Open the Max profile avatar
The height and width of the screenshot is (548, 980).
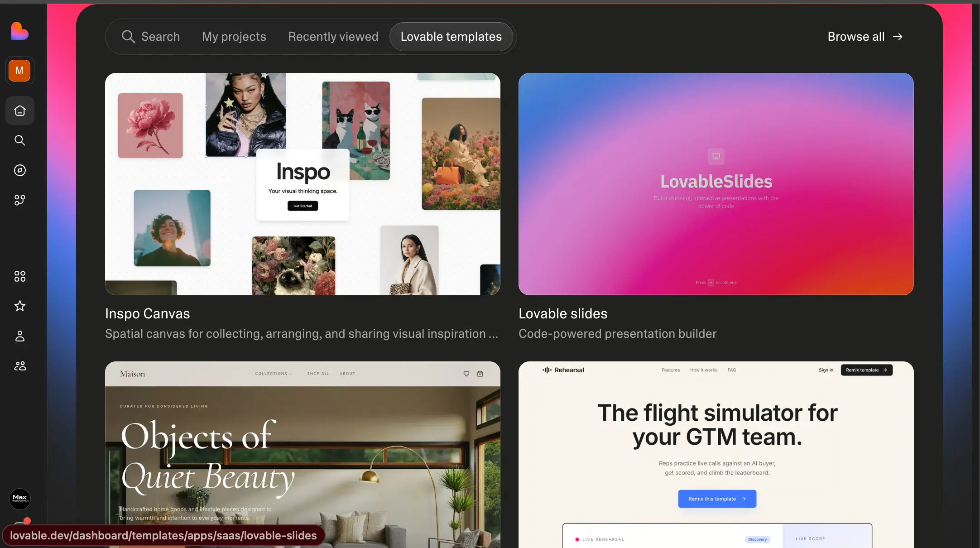coord(20,499)
